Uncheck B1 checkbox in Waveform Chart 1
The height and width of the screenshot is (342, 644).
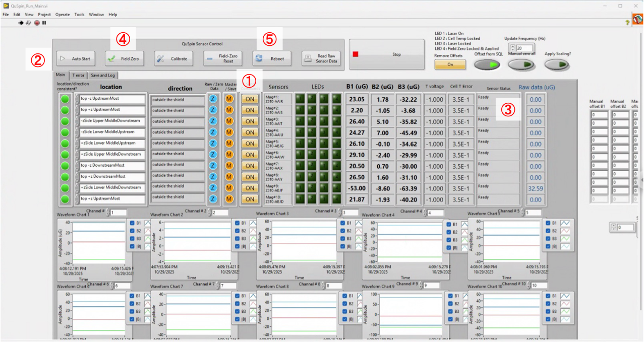click(132, 223)
